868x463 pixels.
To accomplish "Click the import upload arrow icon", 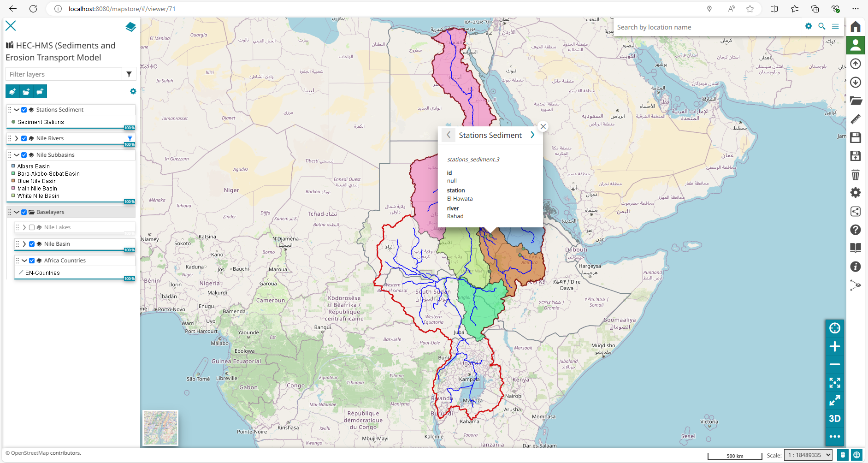I will click(856, 64).
